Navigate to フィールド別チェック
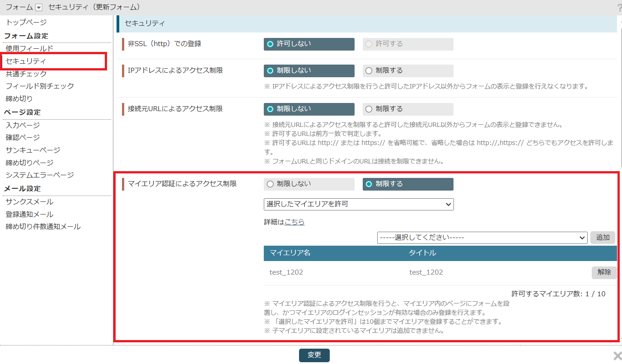Image resolution: width=622 pixels, height=364 pixels. [x=40, y=86]
